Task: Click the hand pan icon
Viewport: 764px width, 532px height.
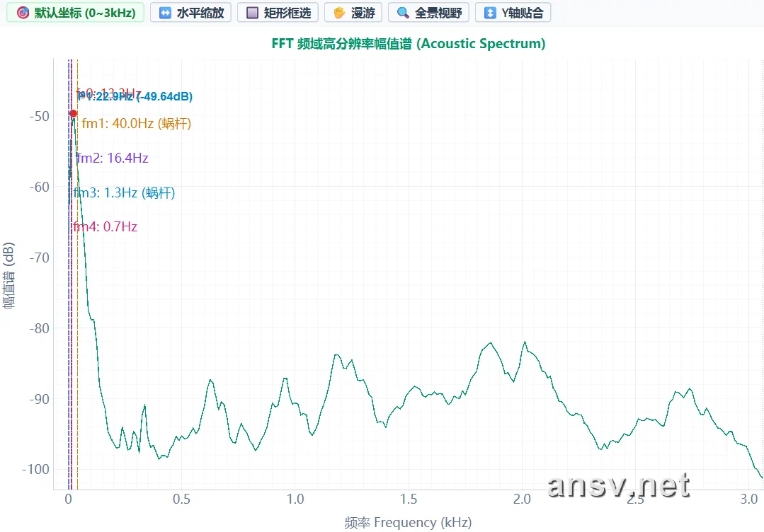Action: click(340, 13)
